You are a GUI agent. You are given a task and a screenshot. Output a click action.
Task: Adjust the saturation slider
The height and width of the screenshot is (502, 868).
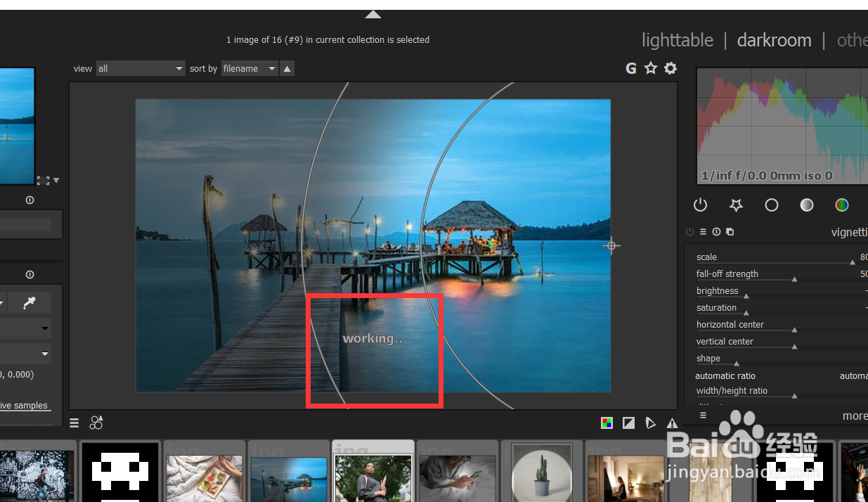tap(782, 308)
